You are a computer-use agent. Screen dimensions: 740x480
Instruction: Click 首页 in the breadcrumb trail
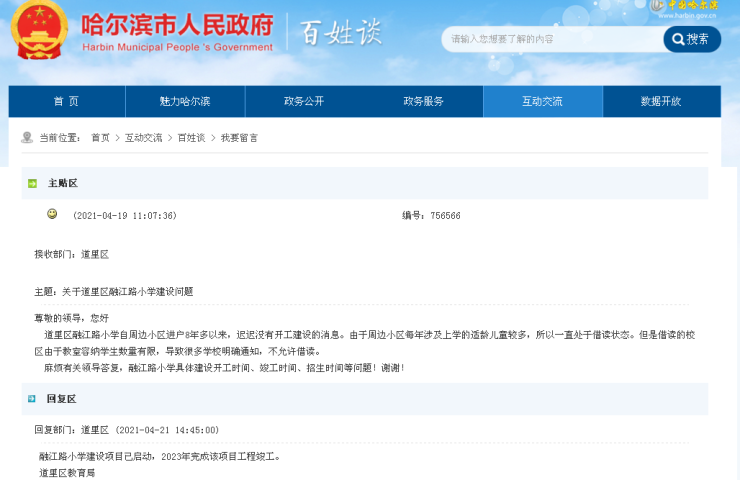[100, 138]
